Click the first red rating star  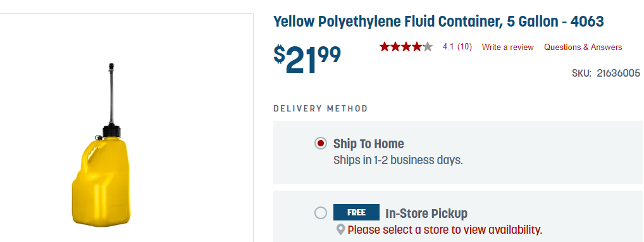click(385, 46)
